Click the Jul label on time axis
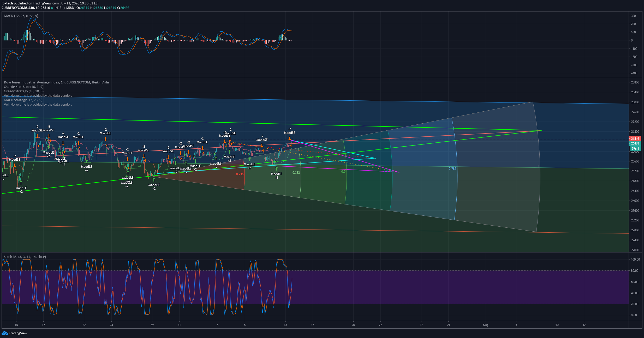 point(179,325)
